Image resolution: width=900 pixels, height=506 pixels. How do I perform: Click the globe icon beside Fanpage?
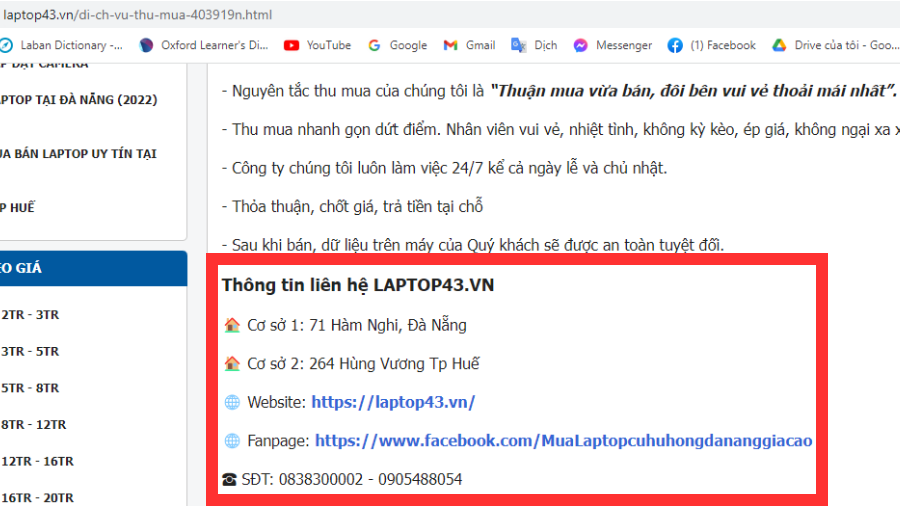click(x=232, y=441)
